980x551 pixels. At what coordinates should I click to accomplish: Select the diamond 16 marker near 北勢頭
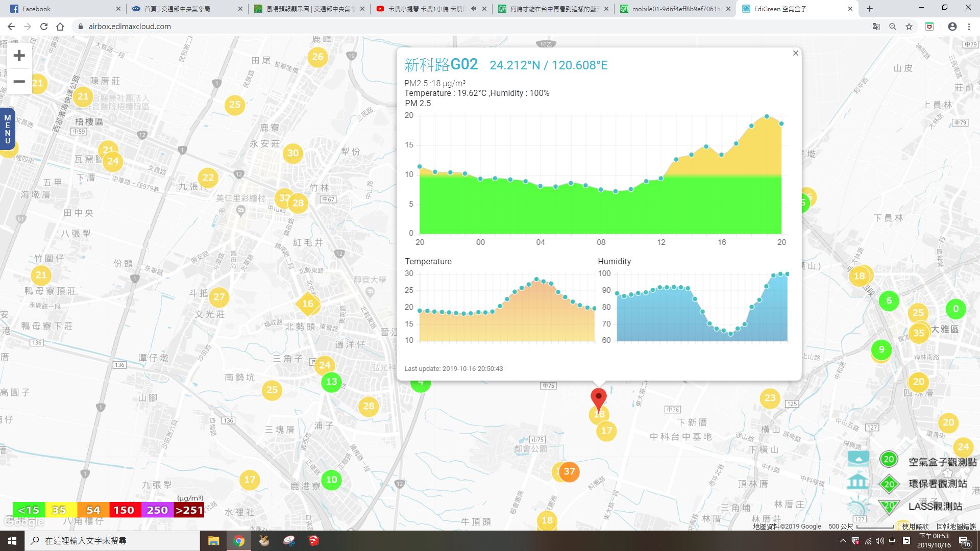pos(308,304)
